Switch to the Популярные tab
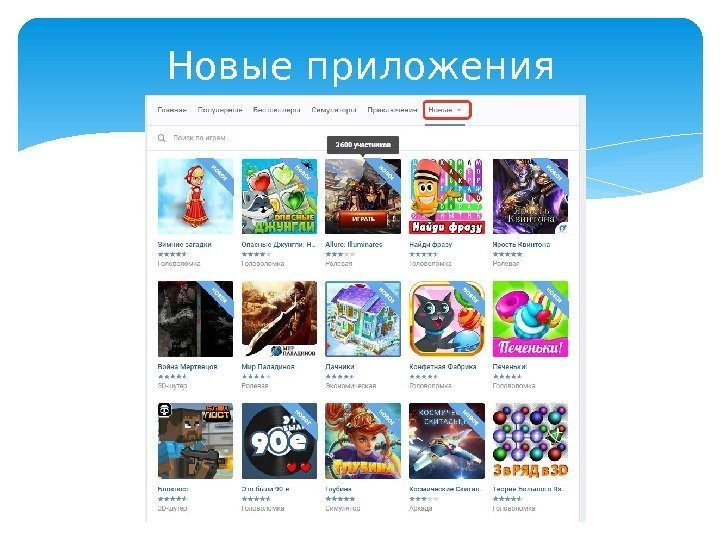 coord(220,110)
